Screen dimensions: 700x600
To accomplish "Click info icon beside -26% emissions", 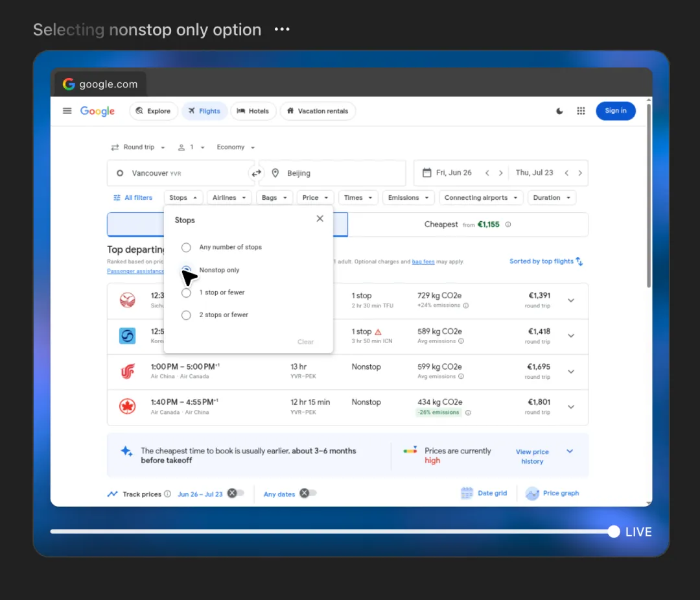I will click(468, 413).
